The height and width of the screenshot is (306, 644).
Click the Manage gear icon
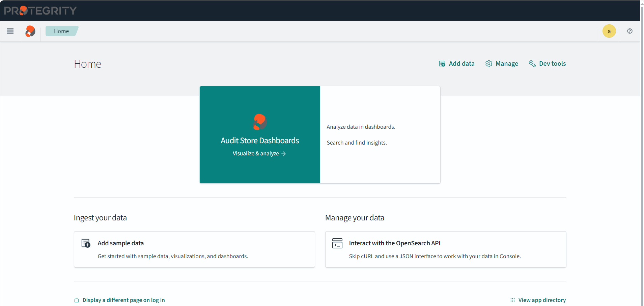(489, 64)
